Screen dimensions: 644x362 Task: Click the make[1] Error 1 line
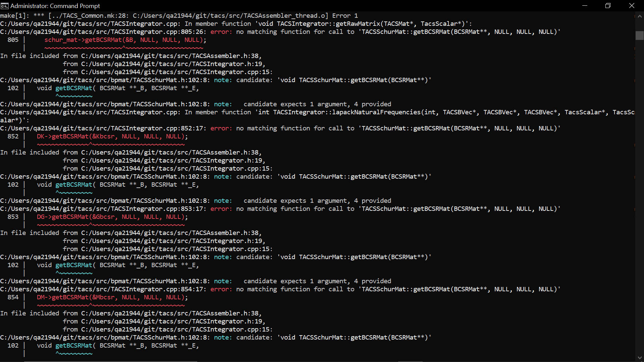tap(179, 16)
